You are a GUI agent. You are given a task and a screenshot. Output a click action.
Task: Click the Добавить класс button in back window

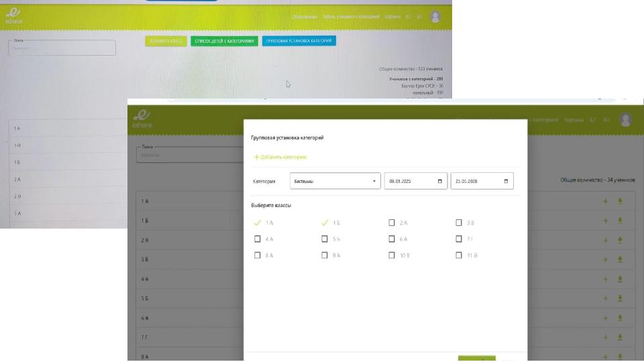point(166,41)
